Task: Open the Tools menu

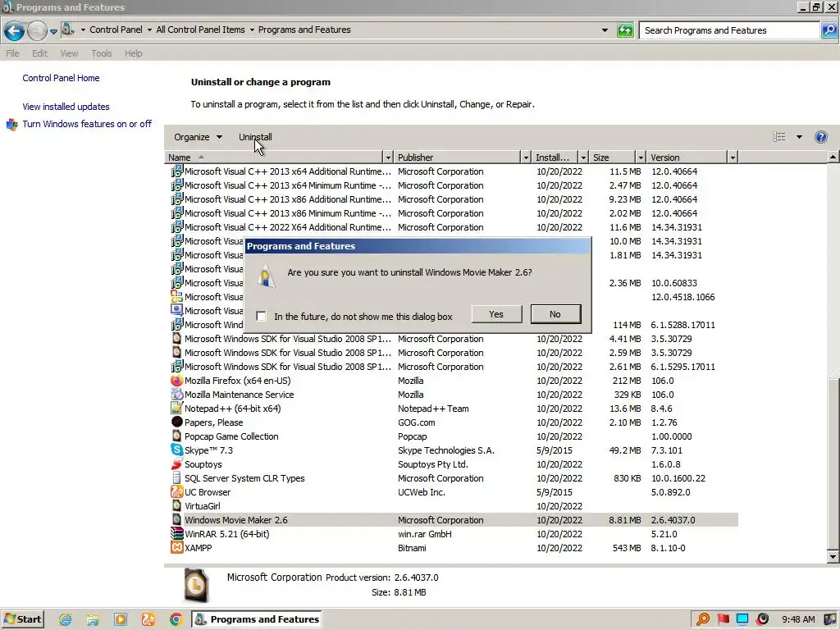Action: [x=101, y=53]
